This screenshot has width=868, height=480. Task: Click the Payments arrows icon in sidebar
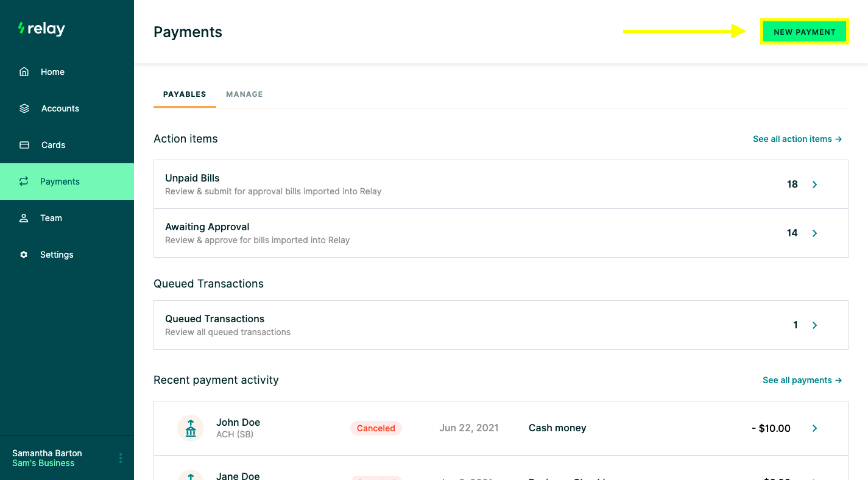[24, 182]
